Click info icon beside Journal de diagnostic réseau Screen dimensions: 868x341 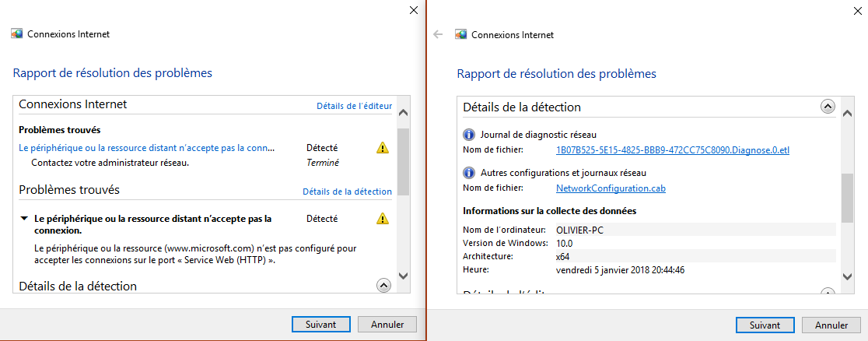point(469,134)
